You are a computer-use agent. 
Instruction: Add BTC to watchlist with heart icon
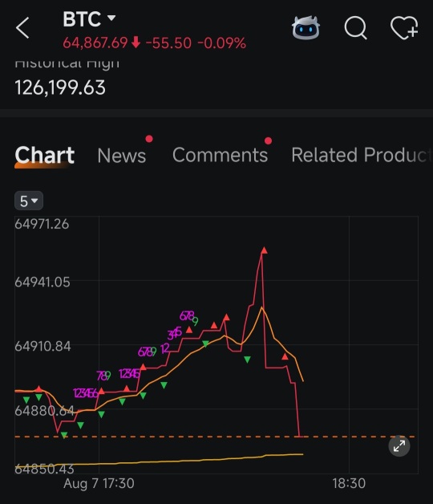click(404, 28)
